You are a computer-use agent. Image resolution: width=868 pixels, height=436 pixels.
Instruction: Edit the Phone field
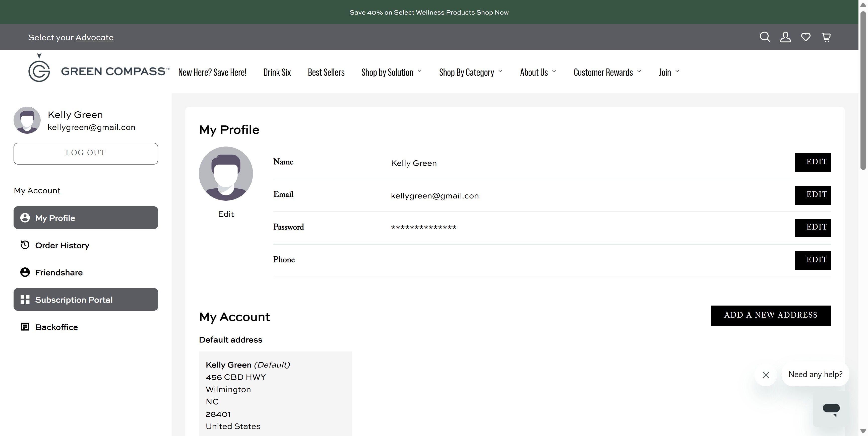point(813,260)
